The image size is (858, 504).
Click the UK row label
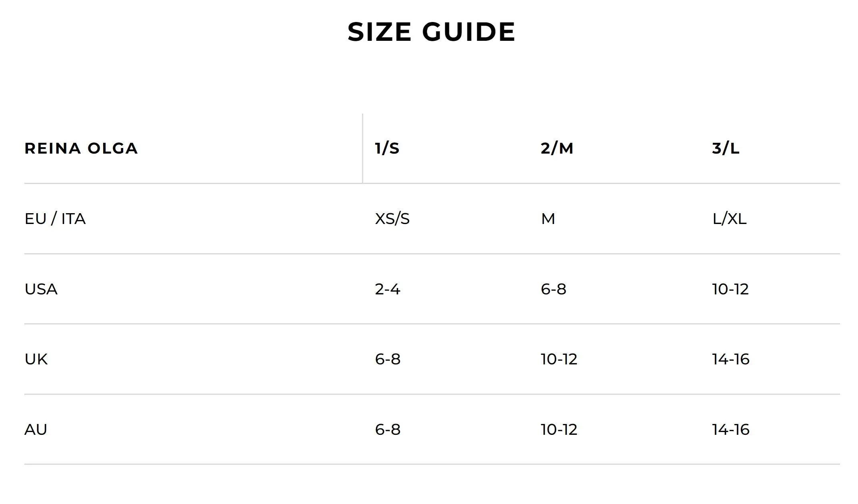pyautogui.click(x=36, y=359)
